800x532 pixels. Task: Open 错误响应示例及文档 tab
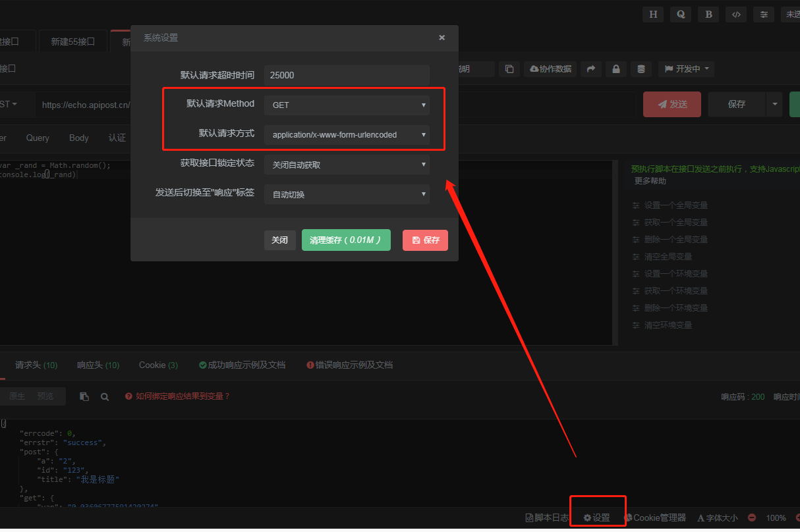[349, 365]
